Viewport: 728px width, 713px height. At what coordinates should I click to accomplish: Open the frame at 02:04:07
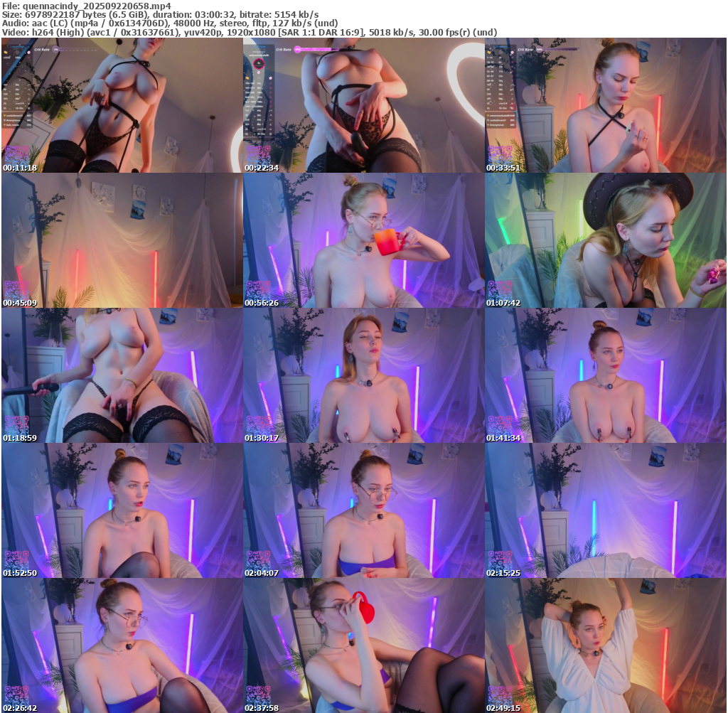pyautogui.click(x=363, y=510)
